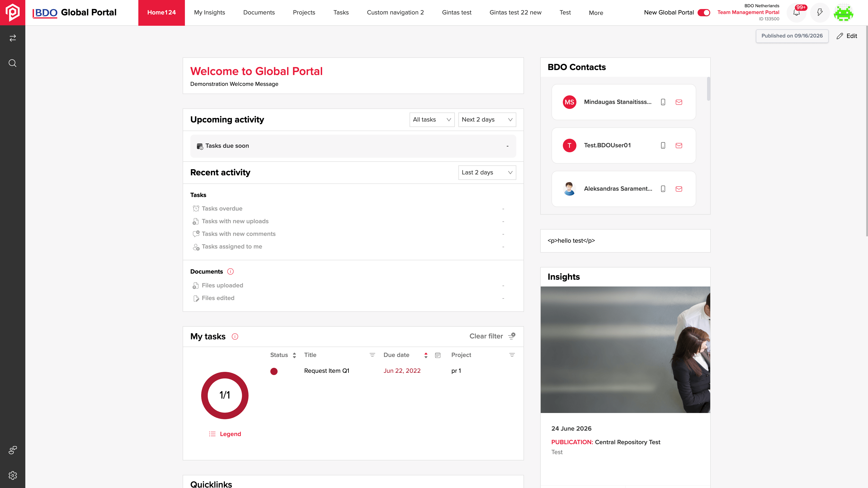The height and width of the screenshot is (488, 868).
Task: Click the Edit page button
Action: [x=847, y=36]
